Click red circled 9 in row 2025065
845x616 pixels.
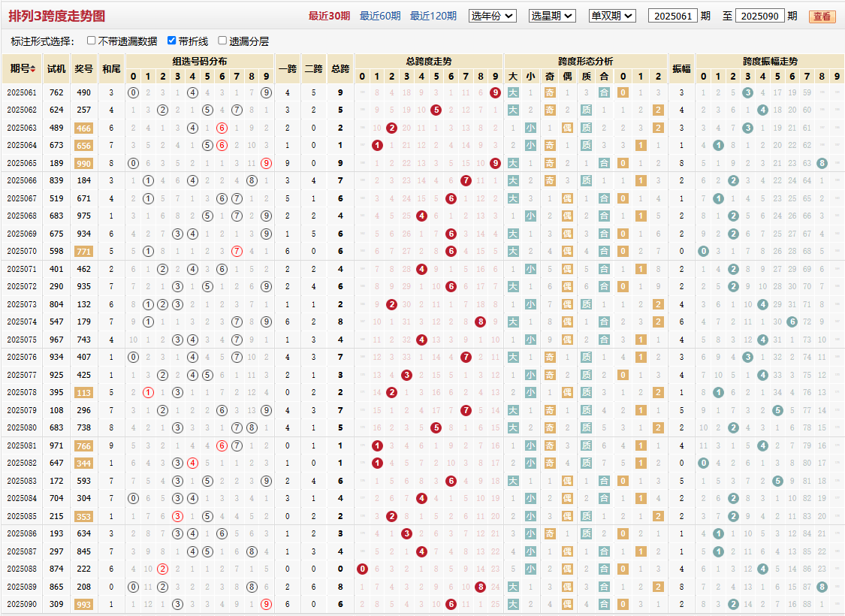pyautogui.click(x=266, y=163)
